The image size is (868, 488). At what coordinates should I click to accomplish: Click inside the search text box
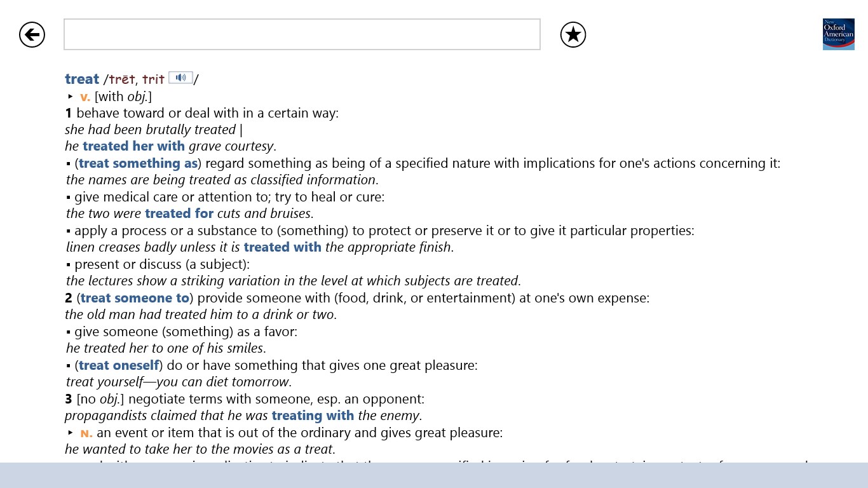click(x=302, y=34)
